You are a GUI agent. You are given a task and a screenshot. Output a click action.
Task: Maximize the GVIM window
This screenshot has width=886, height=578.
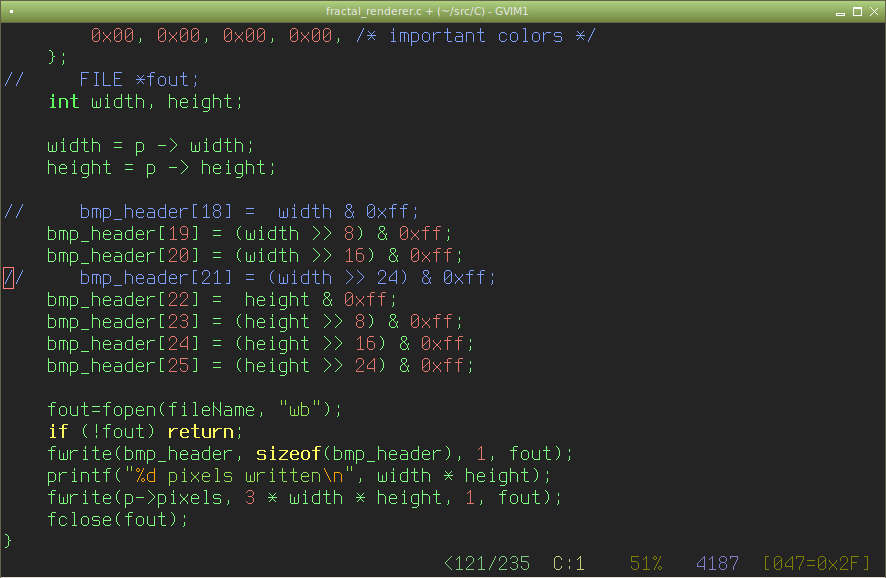tap(857, 12)
